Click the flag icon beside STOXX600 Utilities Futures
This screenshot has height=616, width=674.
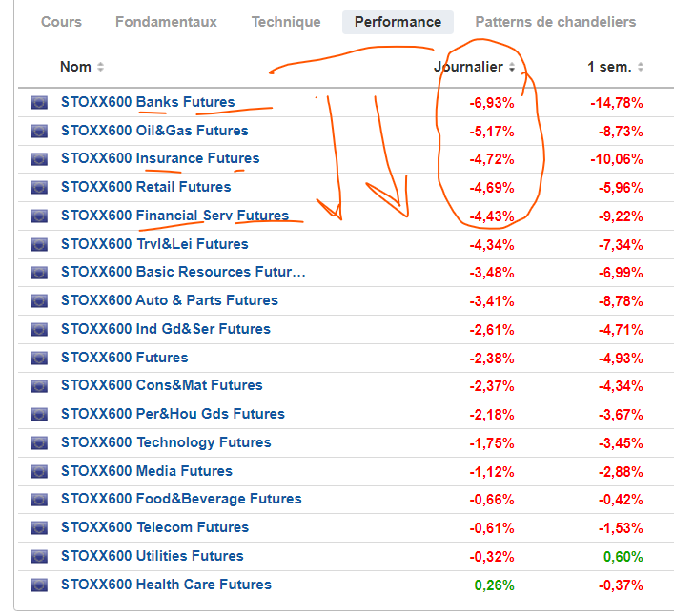coord(39,556)
